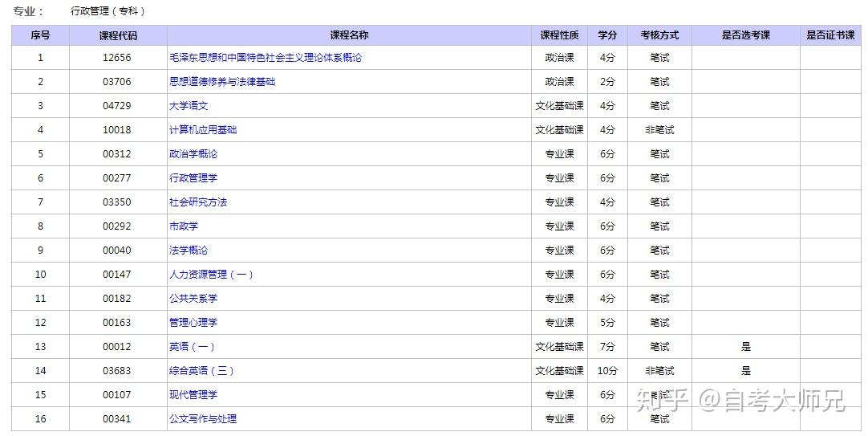Click 2分 in the 思想道德修养 row
The image size is (868, 436).
pyautogui.click(x=607, y=81)
